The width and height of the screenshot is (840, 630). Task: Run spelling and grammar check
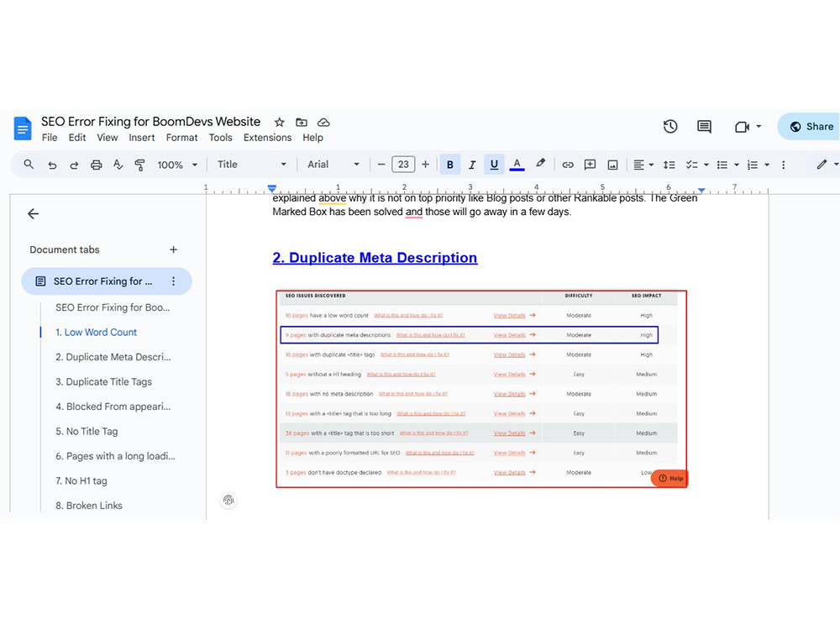point(118,165)
